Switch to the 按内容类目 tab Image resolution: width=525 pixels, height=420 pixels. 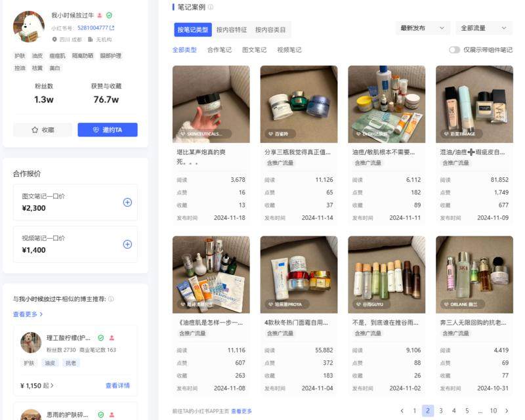pos(270,30)
